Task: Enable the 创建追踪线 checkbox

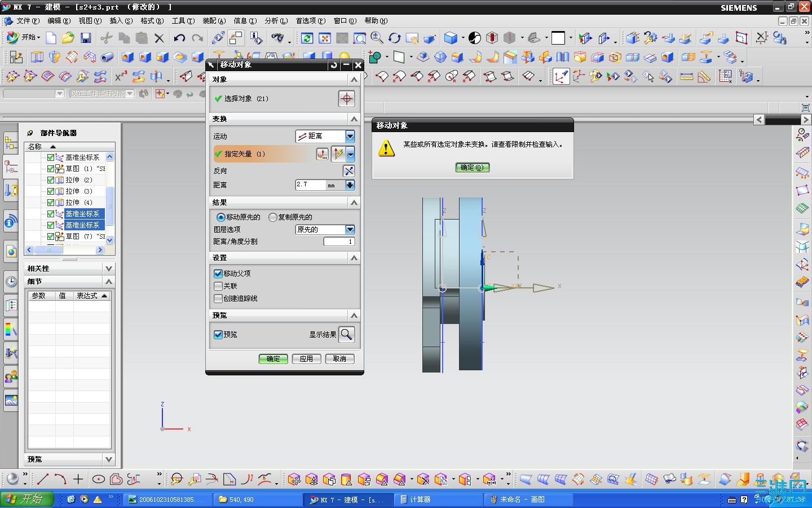Action: tap(218, 299)
